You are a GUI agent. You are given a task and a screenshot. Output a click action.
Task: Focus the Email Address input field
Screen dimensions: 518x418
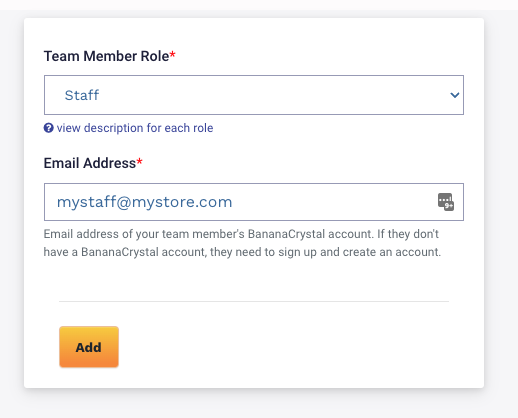coord(254,202)
